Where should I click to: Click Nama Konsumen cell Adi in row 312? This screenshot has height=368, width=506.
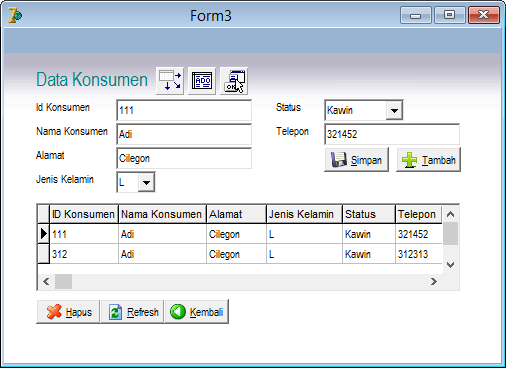(162, 254)
